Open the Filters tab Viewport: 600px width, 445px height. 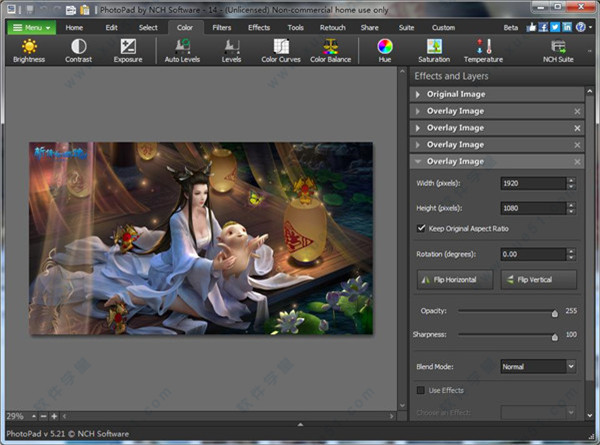click(x=222, y=28)
